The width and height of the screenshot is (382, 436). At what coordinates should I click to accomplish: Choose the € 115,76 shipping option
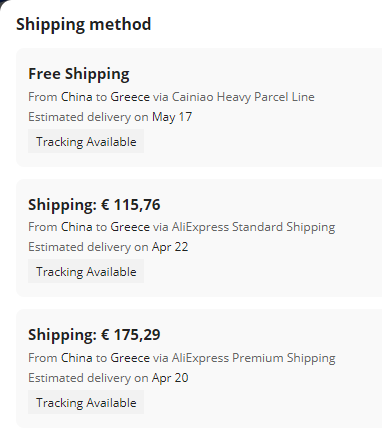pos(199,238)
